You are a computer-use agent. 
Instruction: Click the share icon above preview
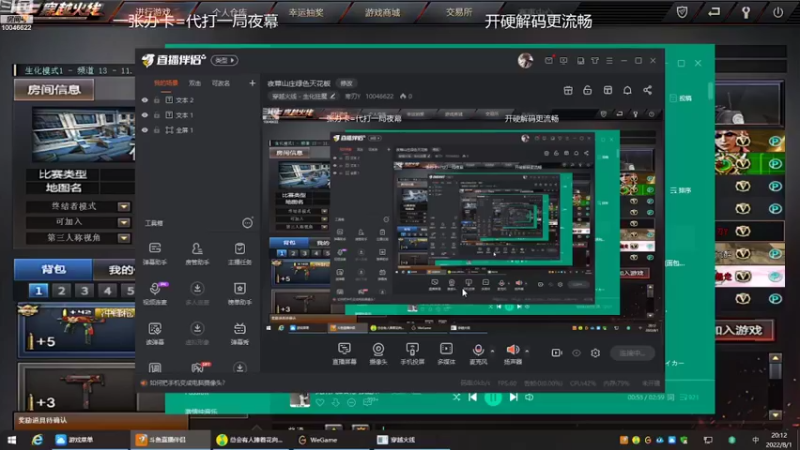(x=647, y=90)
